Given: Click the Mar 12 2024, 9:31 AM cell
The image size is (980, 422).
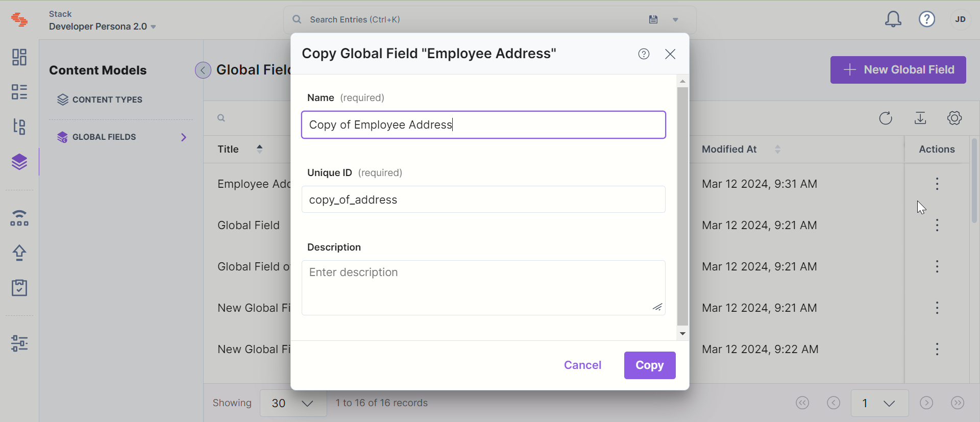Looking at the screenshot, I should [x=759, y=184].
